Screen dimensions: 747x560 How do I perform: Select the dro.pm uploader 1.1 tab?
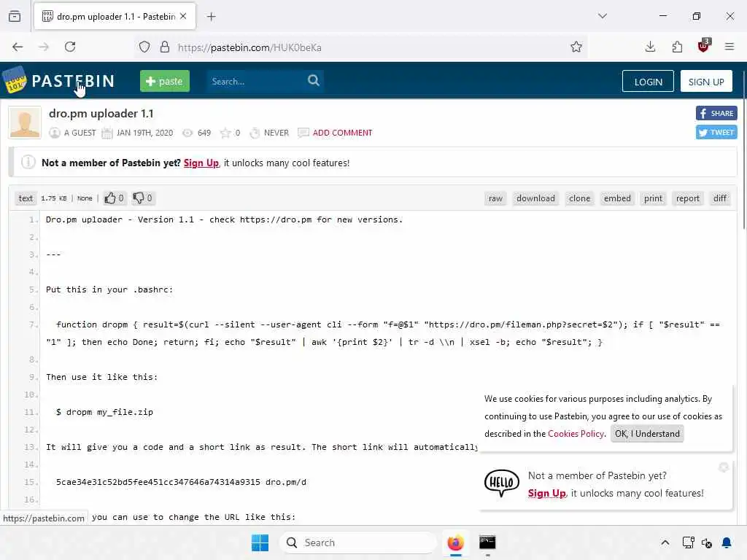click(115, 17)
